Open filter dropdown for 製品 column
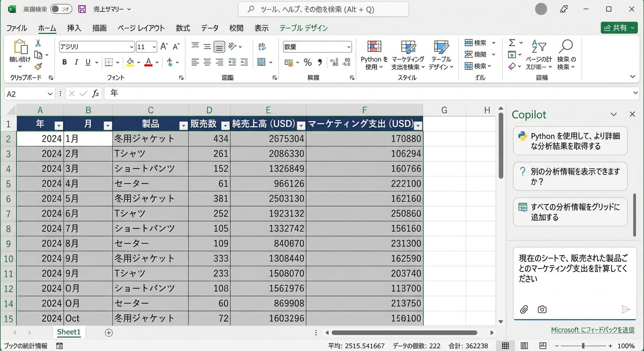This screenshot has width=644, height=351. pos(183,125)
